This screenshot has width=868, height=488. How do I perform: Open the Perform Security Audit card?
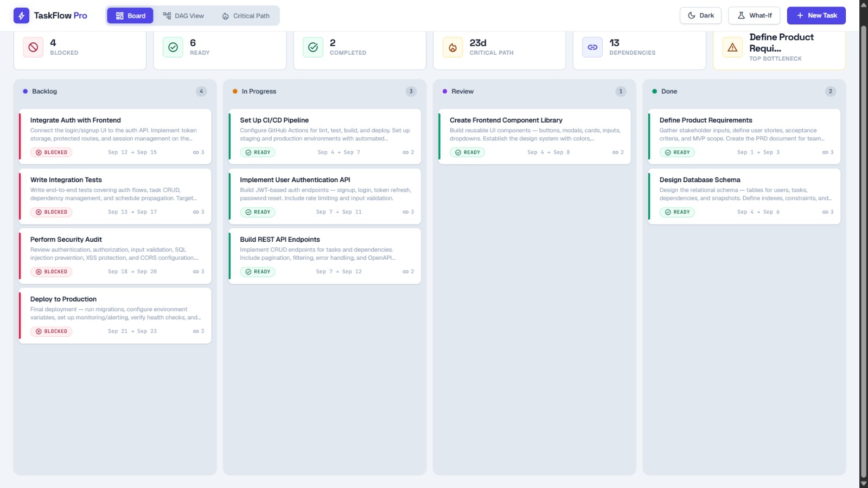tap(115, 256)
